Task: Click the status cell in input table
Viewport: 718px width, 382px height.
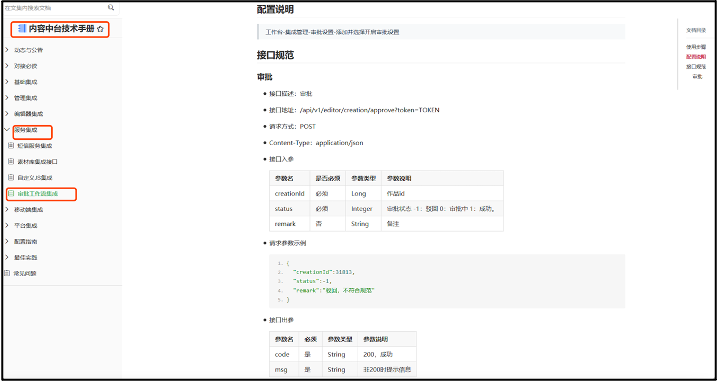Action: 290,208
